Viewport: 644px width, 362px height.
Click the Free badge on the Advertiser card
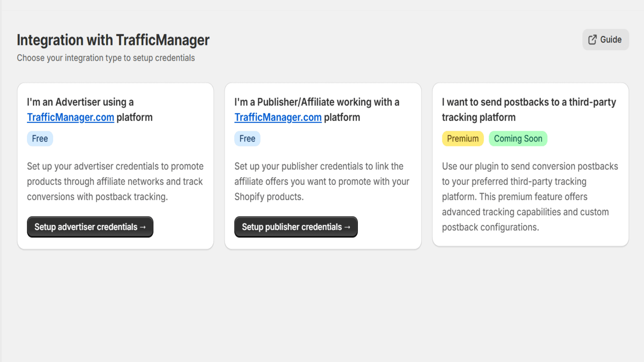click(40, 138)
